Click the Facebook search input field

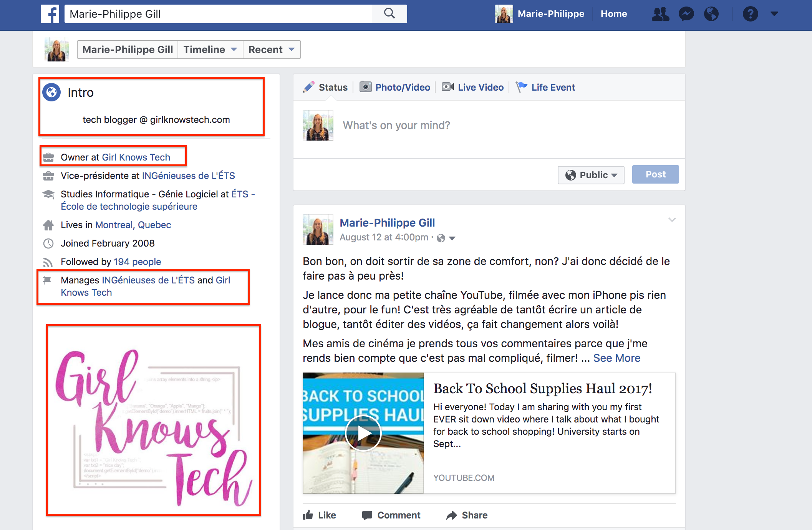tap(218, 14)
